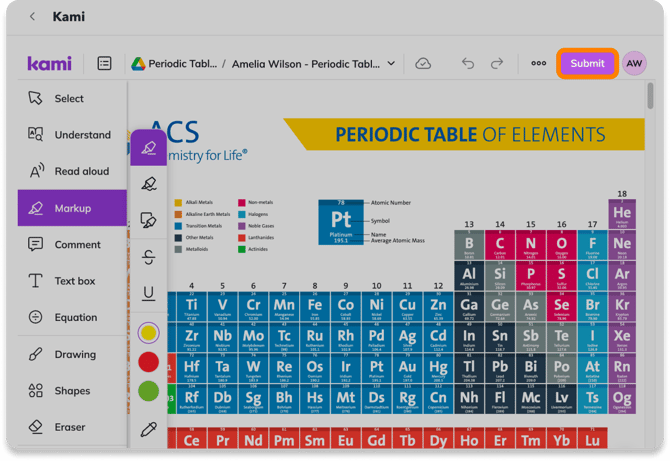Undo the last action
The height and width of the screenshot is (461, 670).
click(468, 64)
